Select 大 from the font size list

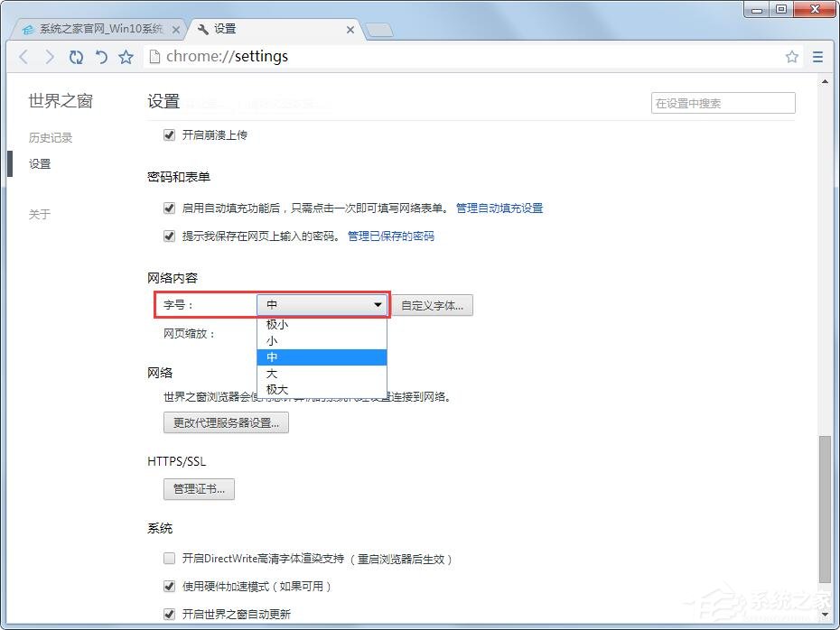307,373
